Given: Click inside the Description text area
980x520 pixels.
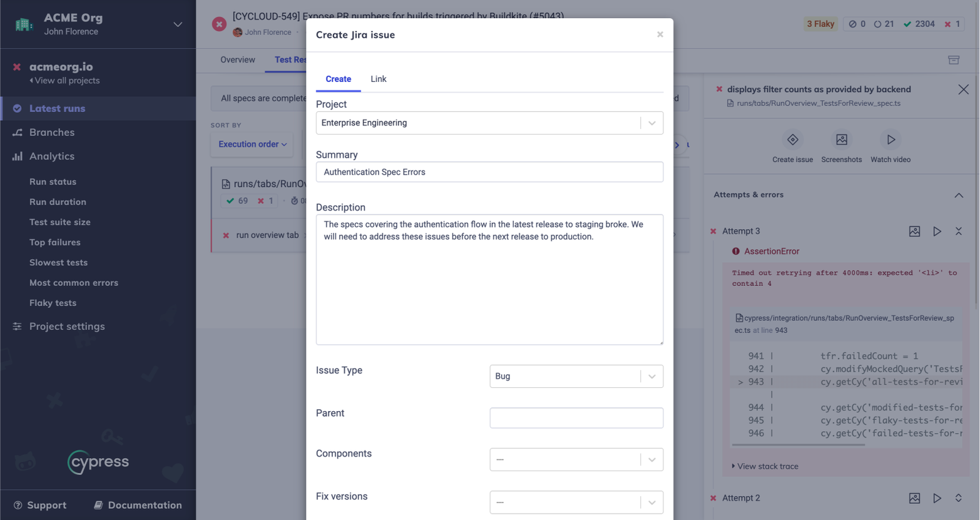Looking at the screenshot, I should click(x=489, y=279).
